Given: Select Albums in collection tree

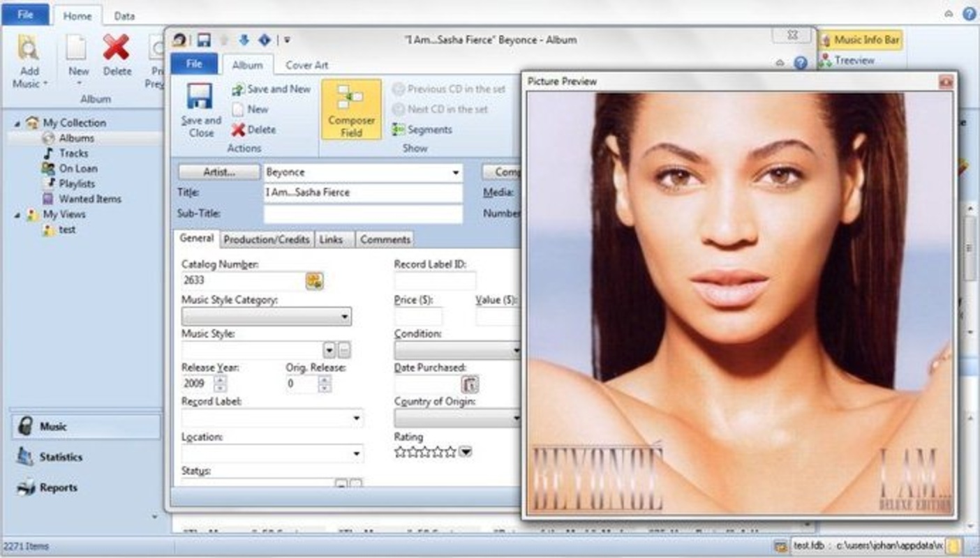Looking at the screenshot, I should 77,138.
